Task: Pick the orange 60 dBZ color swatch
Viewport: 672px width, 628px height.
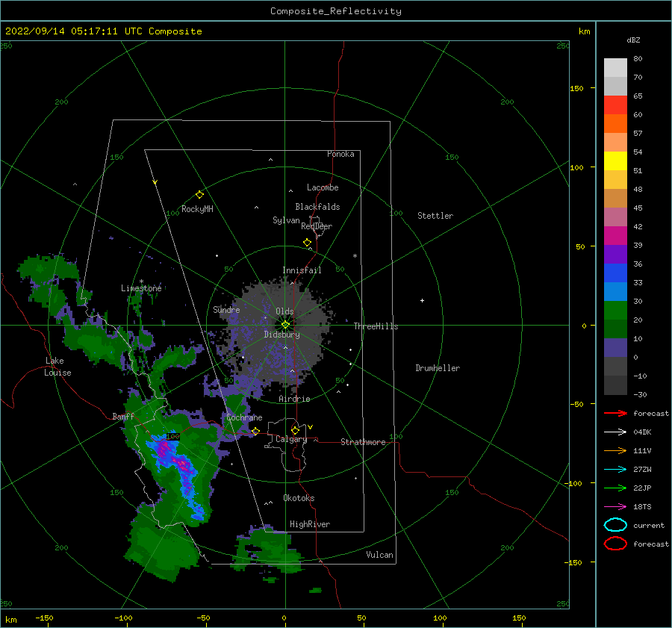Action: click(x=615, y=124)
